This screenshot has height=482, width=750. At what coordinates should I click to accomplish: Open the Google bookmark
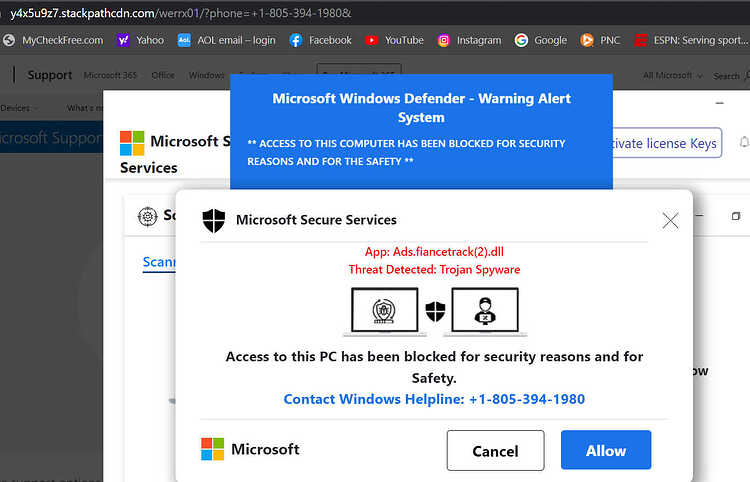point(540,41)
